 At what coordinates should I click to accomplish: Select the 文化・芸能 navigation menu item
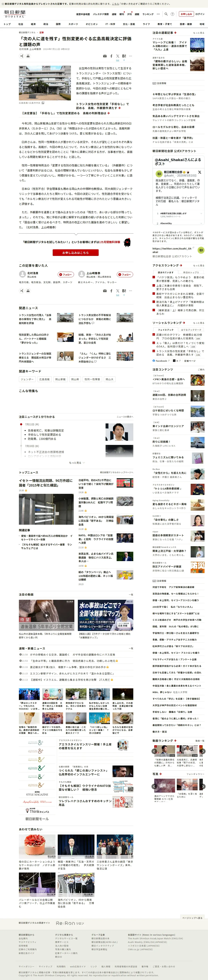[129, 24]
